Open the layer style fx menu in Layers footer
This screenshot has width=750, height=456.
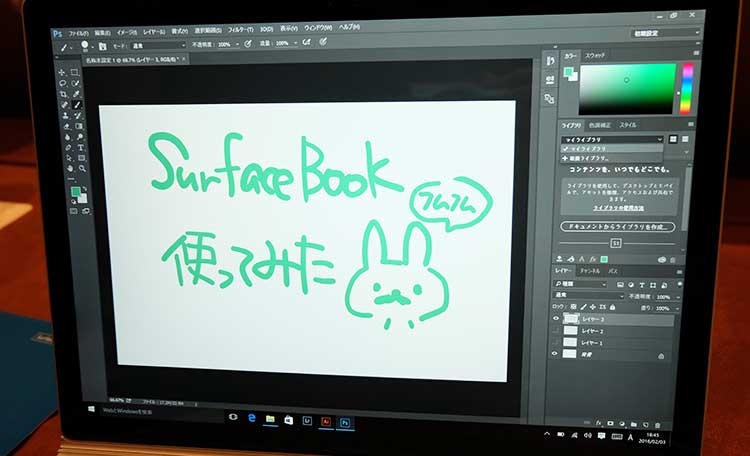599,423
